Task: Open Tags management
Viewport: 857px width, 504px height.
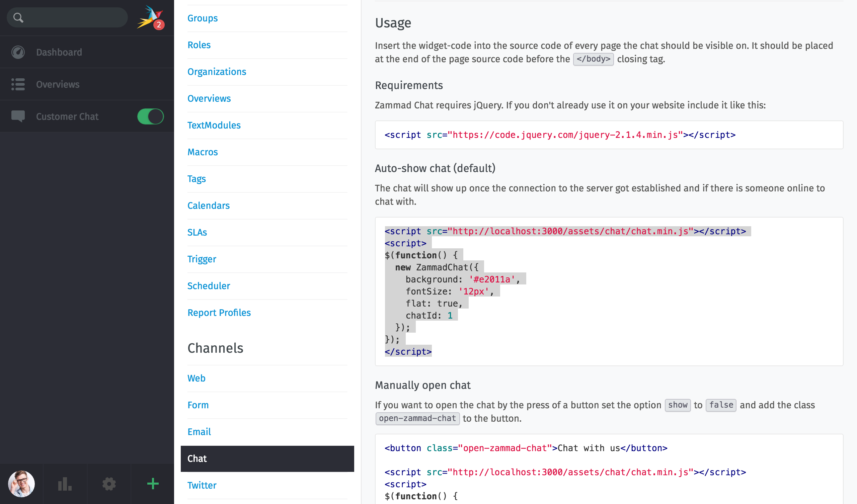Action: [197, 179]
